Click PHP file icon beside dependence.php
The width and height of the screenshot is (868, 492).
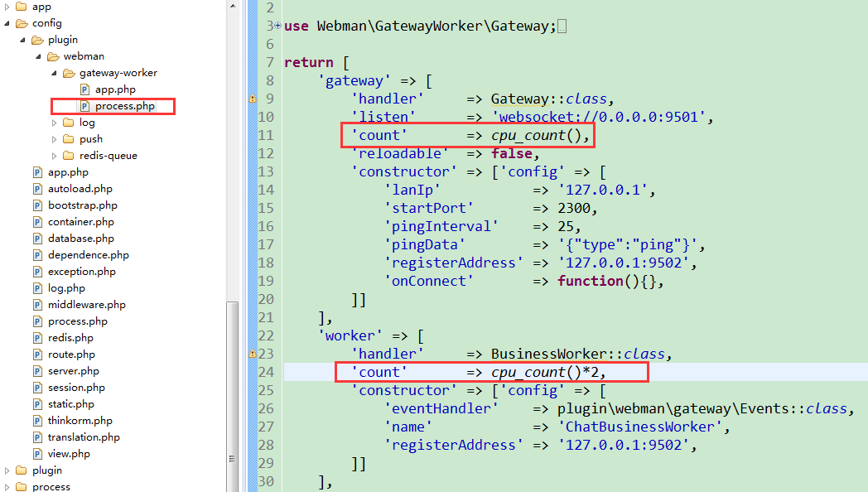click(x=37, y=255)
